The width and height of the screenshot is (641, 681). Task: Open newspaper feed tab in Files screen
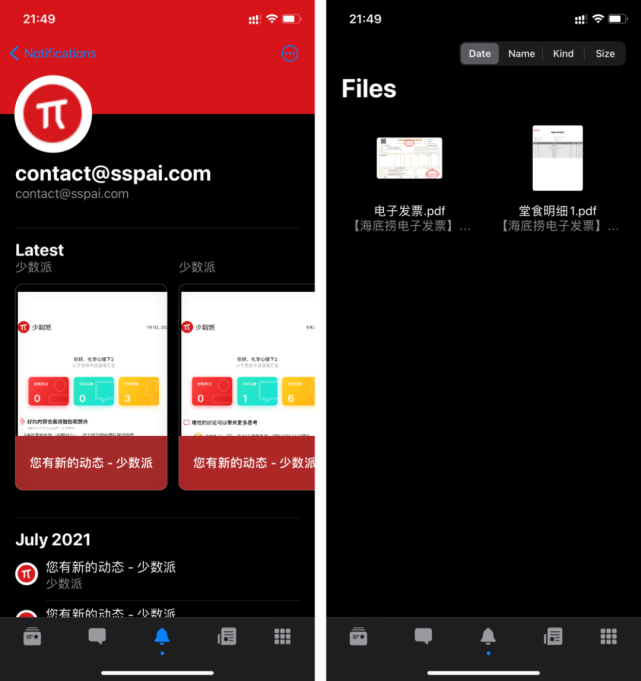[553, 637]
